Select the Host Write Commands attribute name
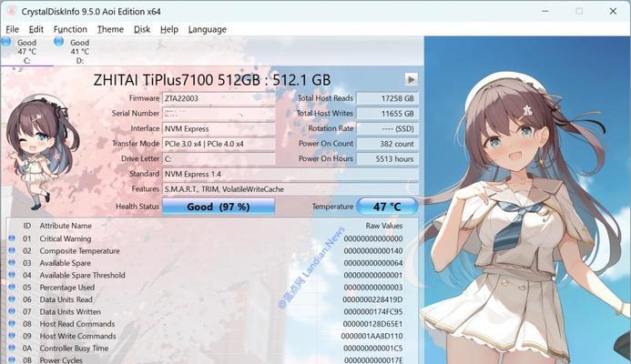 click(77, 336)
